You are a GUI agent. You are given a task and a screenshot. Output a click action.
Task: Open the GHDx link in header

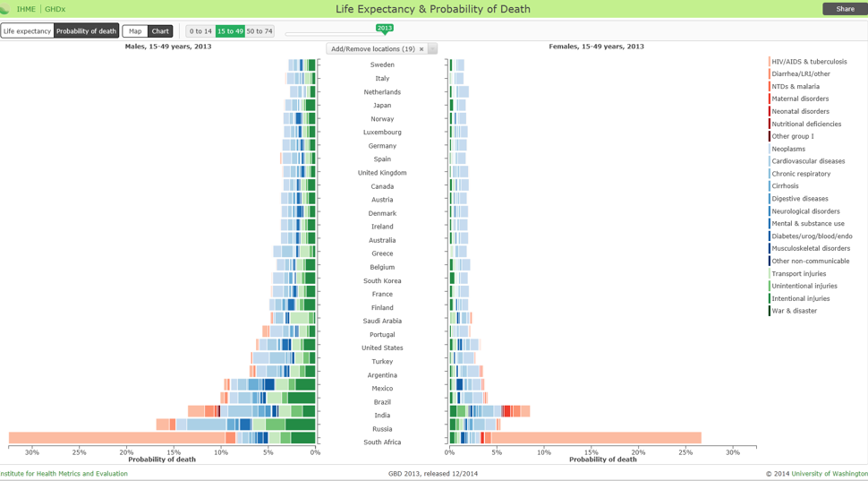coord(55,9)
